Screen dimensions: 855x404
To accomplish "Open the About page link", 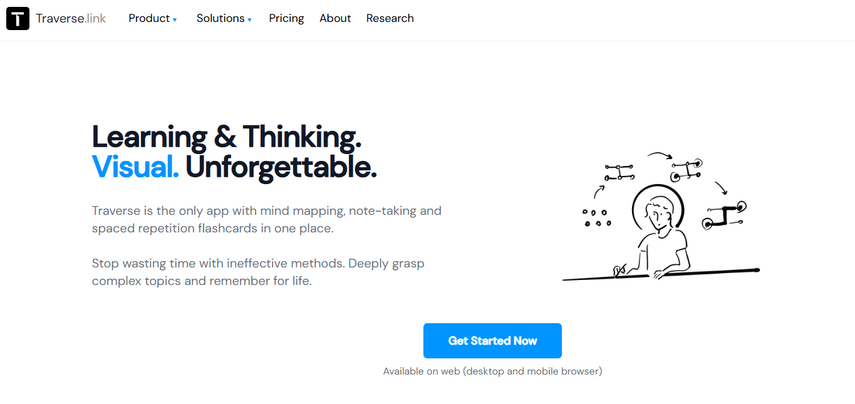I will tap(335, 18).
